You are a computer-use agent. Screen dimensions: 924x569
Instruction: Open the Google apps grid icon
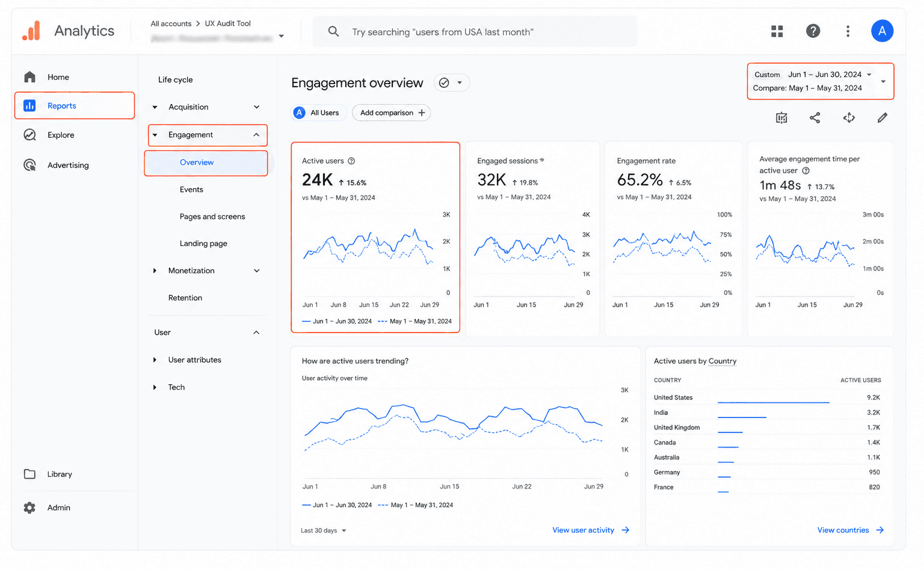[777, 31]
